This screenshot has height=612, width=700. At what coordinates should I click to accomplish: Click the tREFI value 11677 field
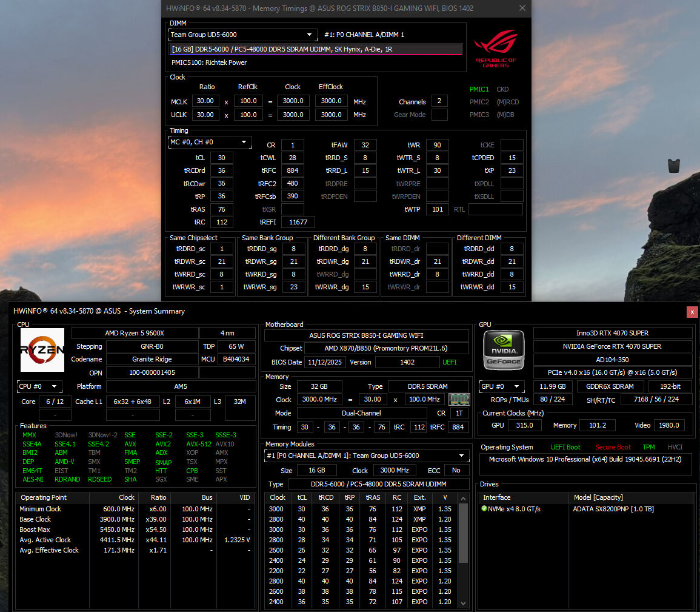[298, 222]
